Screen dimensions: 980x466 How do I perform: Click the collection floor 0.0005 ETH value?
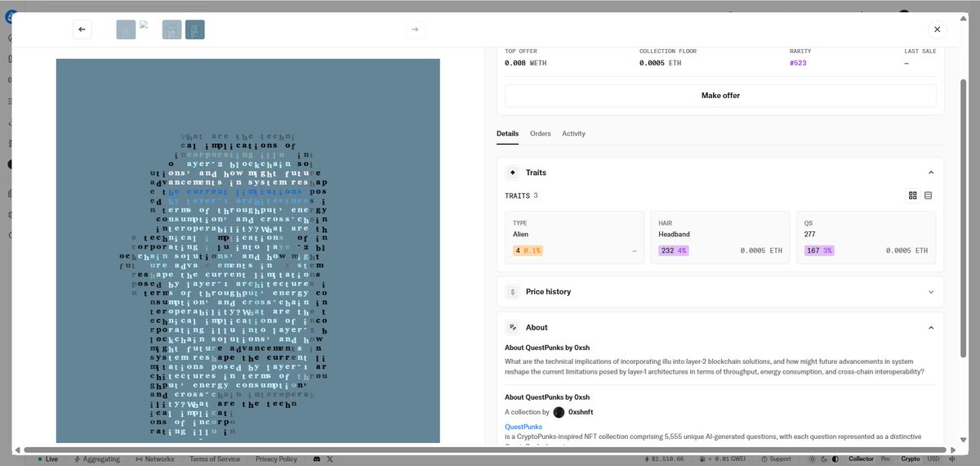(660, 63)
